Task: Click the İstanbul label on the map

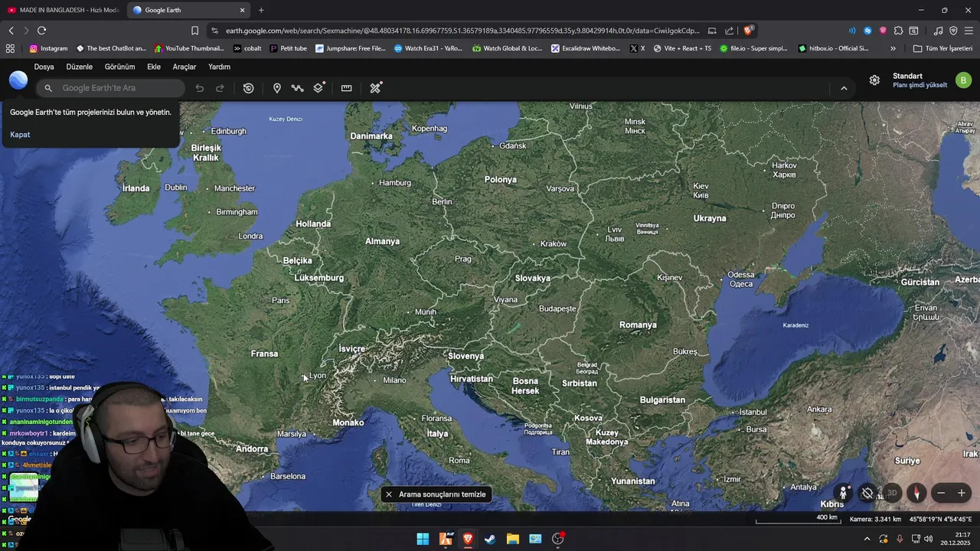Action: (753, 412)
